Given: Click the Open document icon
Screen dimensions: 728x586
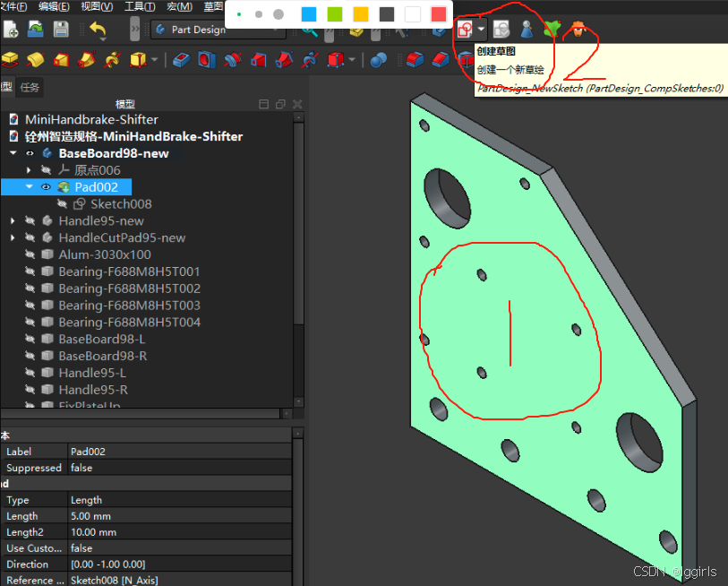Looking at the screenshot, I should pyautogui.click(x=36, y=30).
